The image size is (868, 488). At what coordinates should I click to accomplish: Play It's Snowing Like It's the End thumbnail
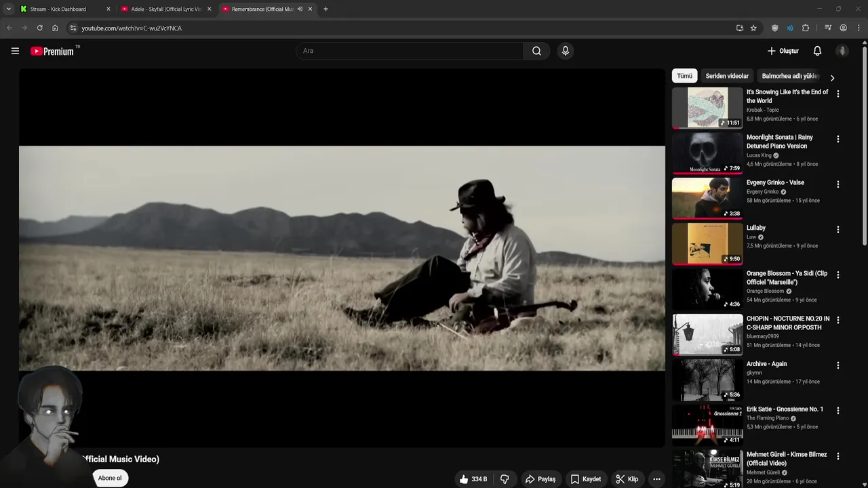[x=707, y=107]
